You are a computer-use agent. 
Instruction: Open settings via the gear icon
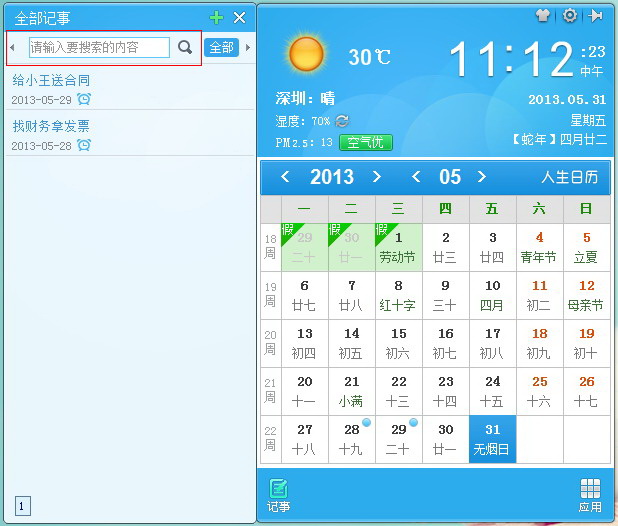pos(570,15)
